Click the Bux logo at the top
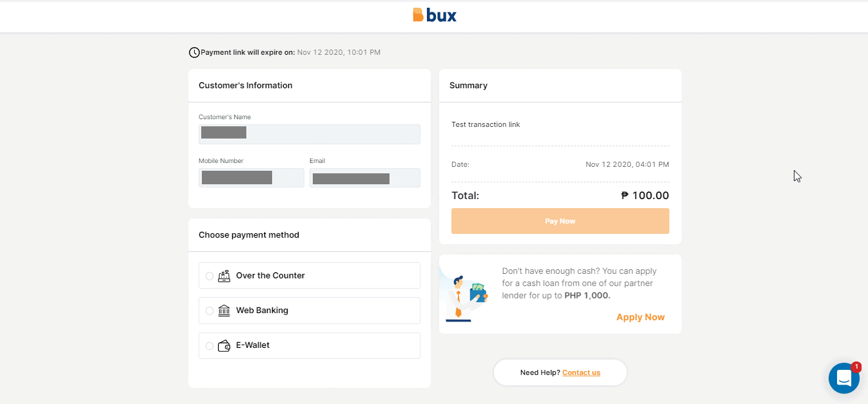Viewport: 868px width, 404px height. pos(434,14)
